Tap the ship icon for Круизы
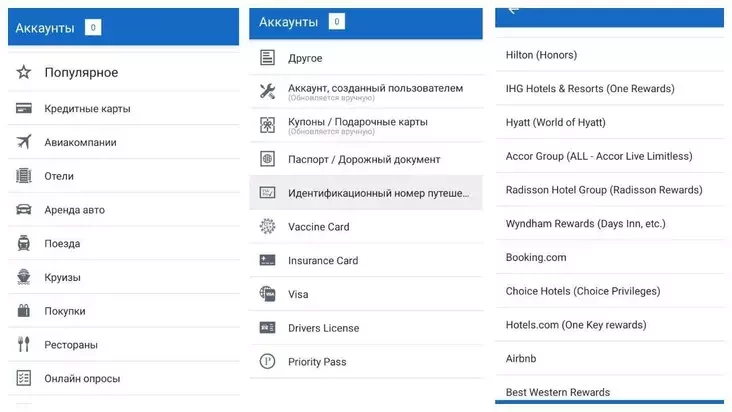The image size is (732, 412). pyautogui.click(x=24, y=277)
